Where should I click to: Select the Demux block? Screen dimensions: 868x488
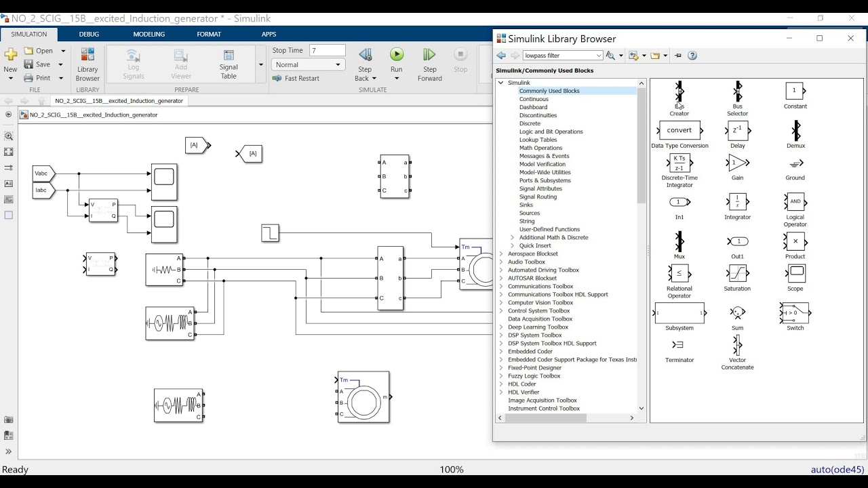tap(795, 130)
